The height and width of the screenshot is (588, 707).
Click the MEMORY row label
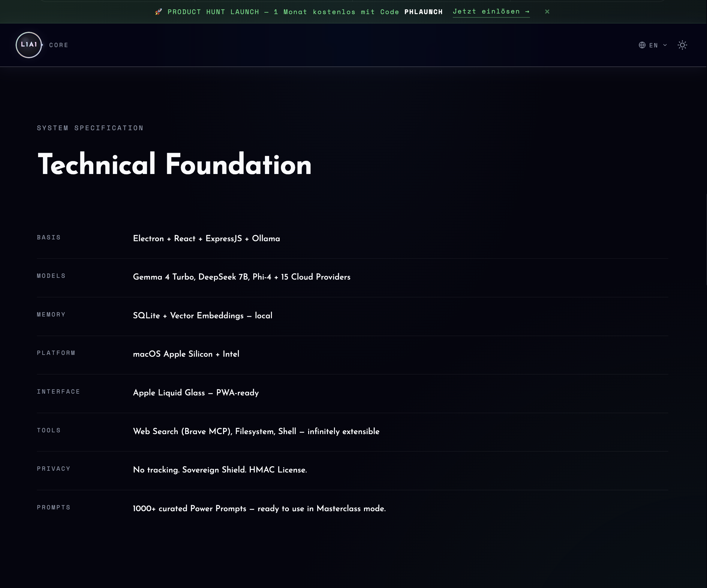click(x=51, y=314)
